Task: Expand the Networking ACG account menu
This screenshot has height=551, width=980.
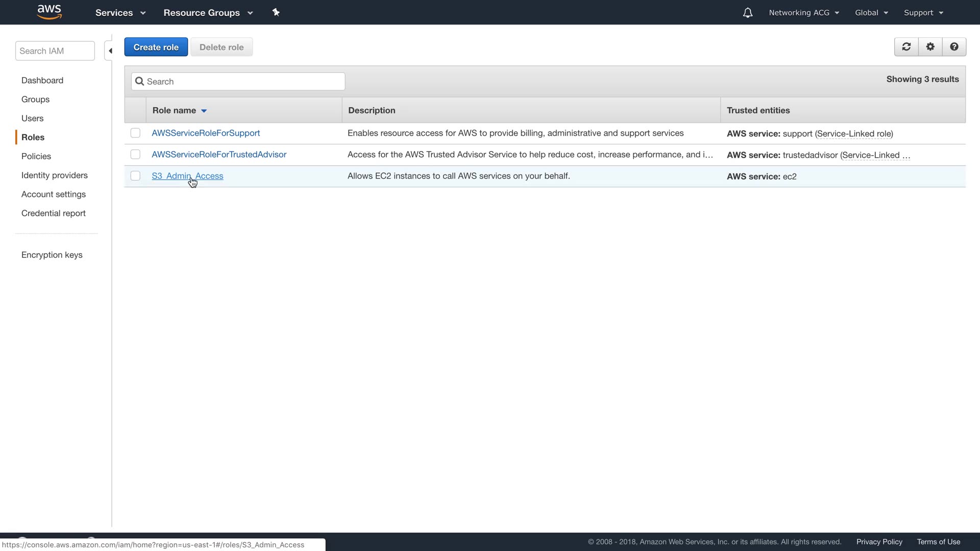Action: click(x=804, y=13)
